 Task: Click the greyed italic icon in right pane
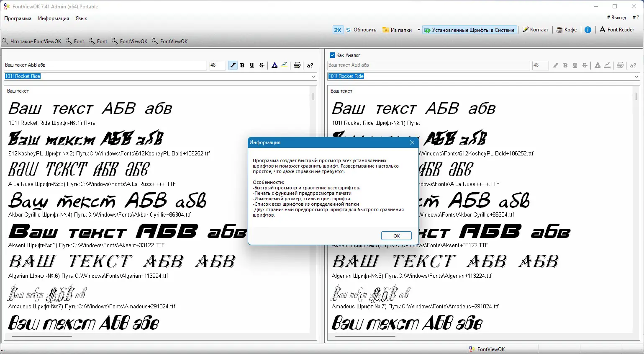coord(556,65)
